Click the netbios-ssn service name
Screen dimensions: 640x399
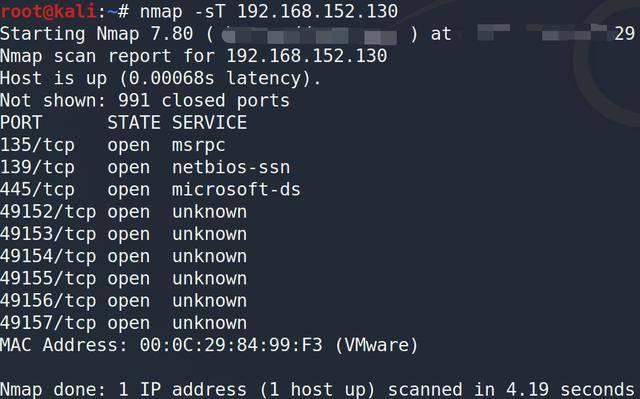[x=231, y=167]
